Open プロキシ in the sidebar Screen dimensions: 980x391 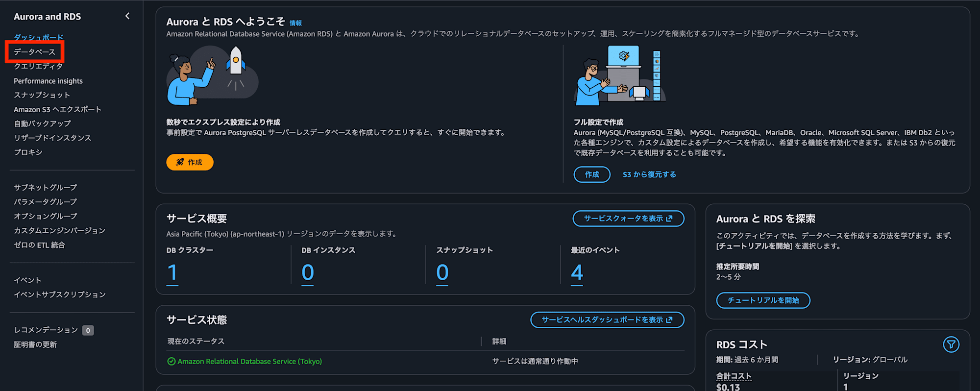click(28, 152)
